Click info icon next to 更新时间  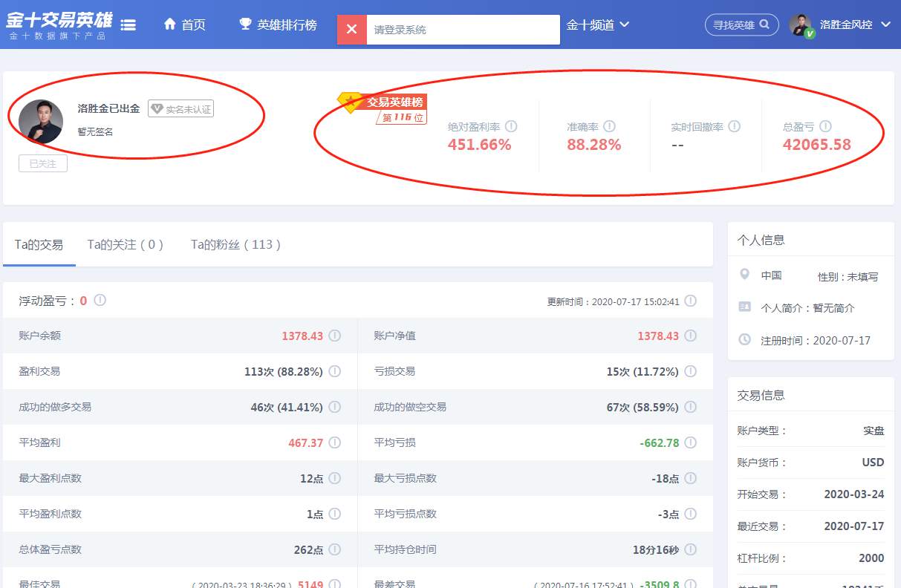691,301
